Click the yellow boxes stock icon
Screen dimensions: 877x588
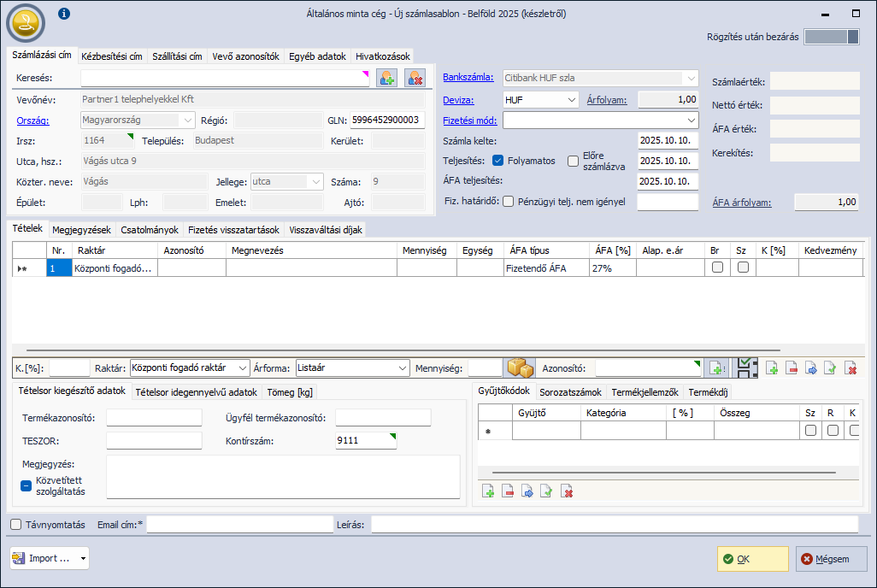(521, 367)
